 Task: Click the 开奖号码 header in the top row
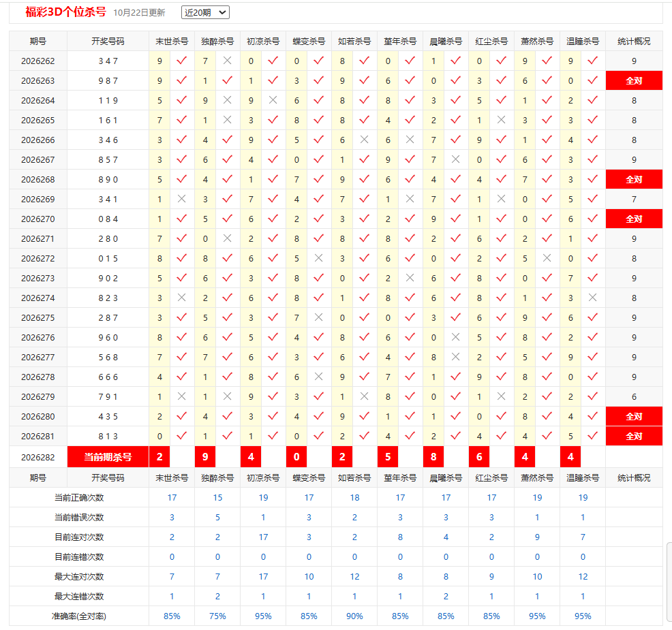pyautogui.click(x=108, y=42)
